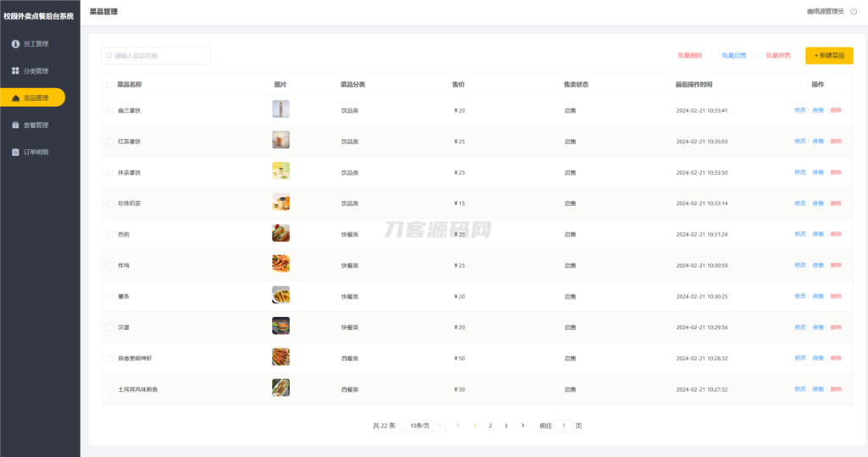Focus the 请输入菜品名称 search field
This screenshot has height=457, width=868.
pos(159,56)
